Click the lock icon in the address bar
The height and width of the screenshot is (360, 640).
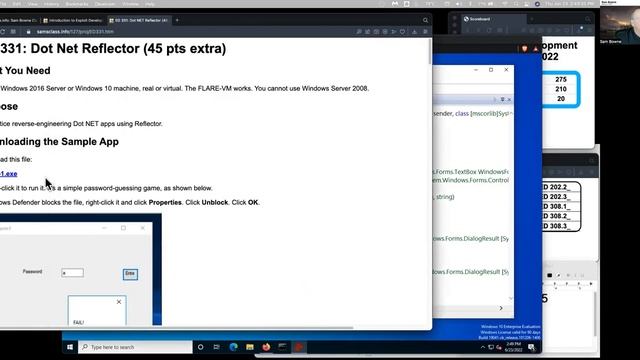point(28,31)
